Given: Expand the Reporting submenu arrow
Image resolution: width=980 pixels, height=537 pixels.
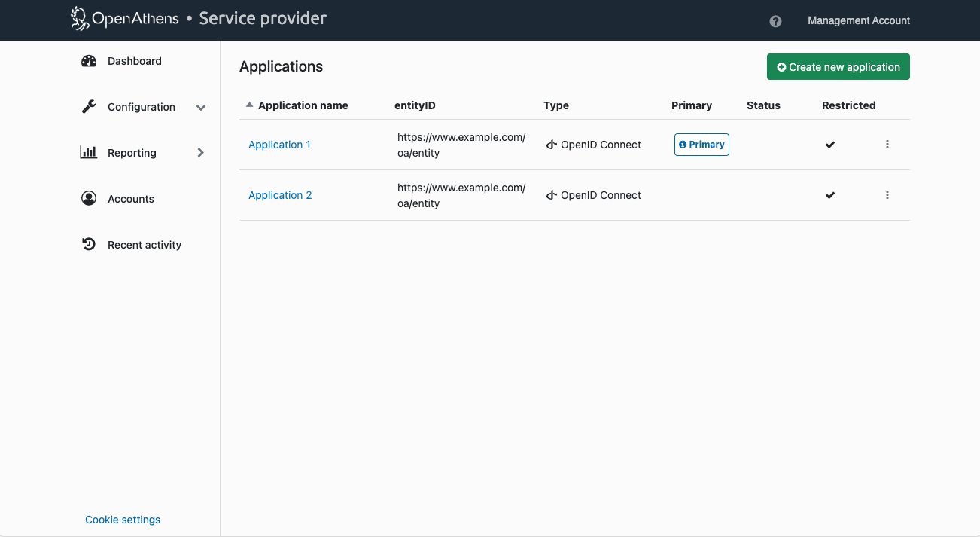Looking at the screenshot, I should tap(201, 153).
